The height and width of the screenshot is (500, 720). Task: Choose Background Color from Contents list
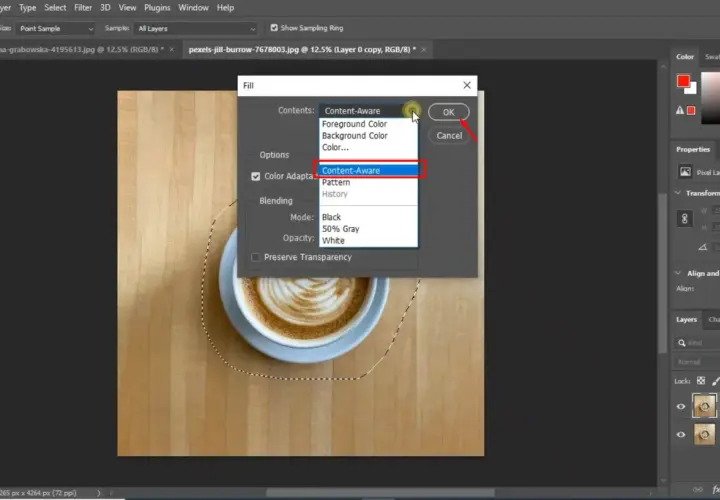click(354, 135)
